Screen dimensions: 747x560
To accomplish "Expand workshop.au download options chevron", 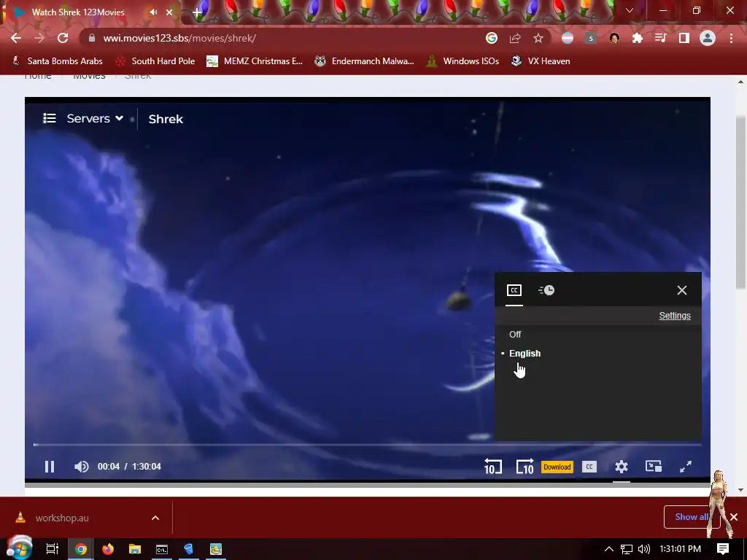I will coord(155,518).
